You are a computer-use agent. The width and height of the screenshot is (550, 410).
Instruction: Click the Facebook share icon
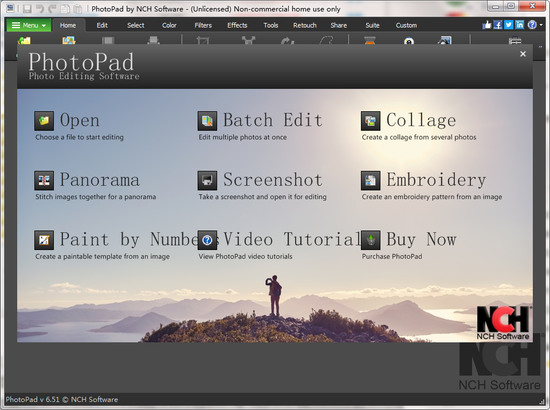tap(498, 25)
